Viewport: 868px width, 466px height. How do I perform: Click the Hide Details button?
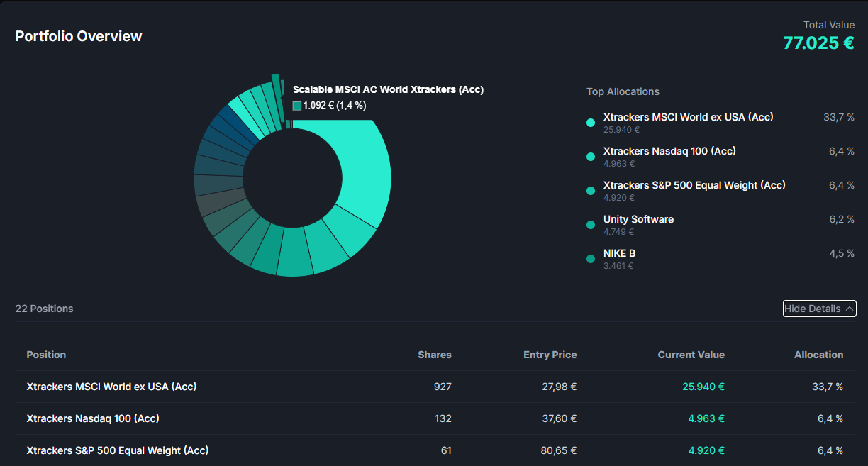tap(819, 308)
